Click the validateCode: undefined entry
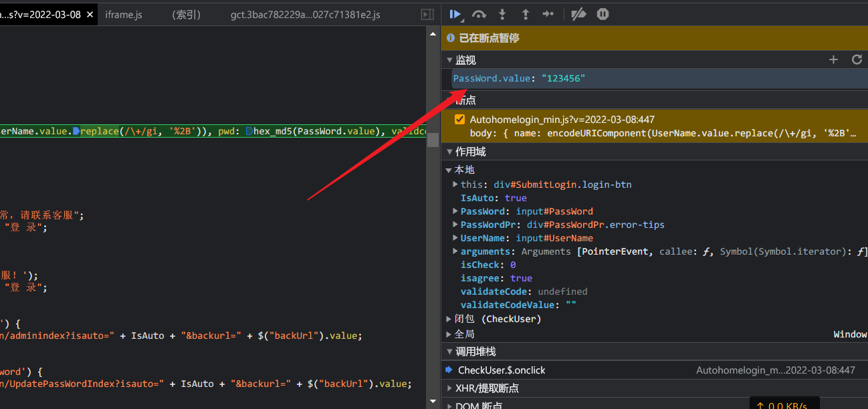Screen dimensions: 868x409 pos(524,291)
